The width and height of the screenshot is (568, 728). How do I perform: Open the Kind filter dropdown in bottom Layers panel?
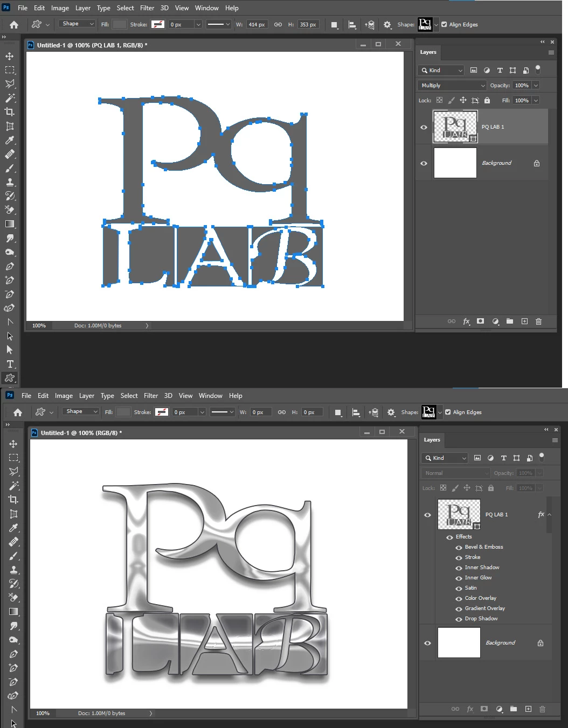point(445,458)
